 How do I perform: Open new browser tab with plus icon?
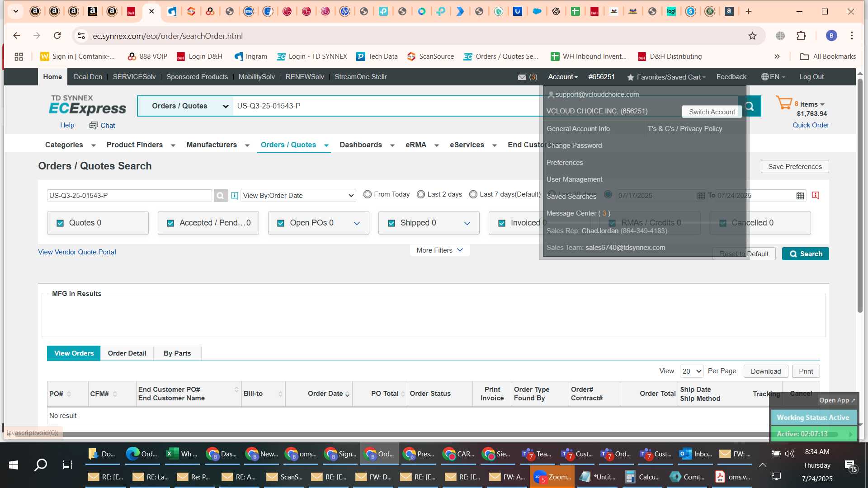coord(749,11)
